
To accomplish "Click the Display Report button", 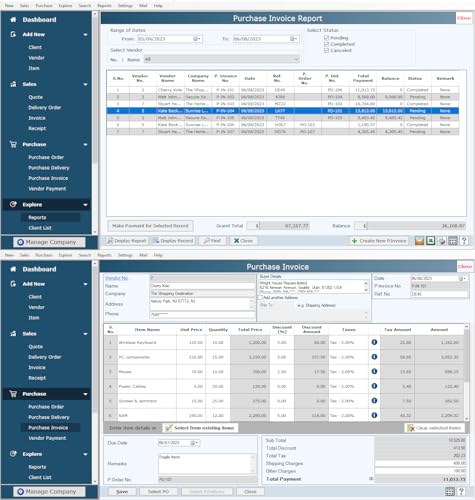I will pos(127,241).
